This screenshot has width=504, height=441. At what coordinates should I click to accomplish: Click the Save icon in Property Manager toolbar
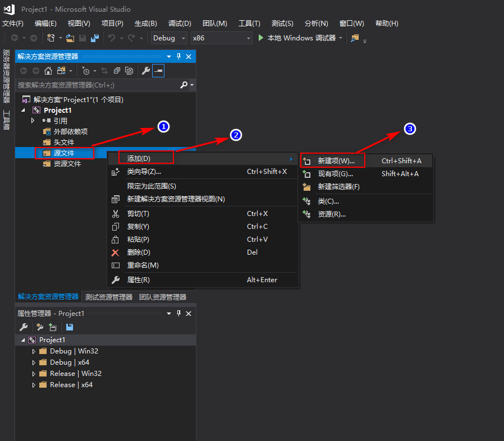click(x=70, y=327)
